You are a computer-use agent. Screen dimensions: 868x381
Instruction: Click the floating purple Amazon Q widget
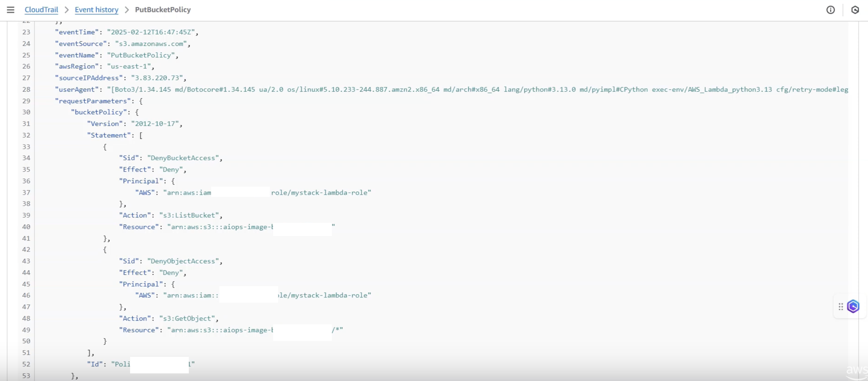853,306
